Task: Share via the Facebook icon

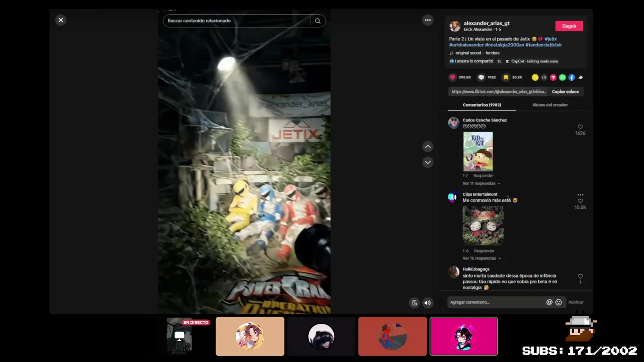Action: [x=571, y=77]
